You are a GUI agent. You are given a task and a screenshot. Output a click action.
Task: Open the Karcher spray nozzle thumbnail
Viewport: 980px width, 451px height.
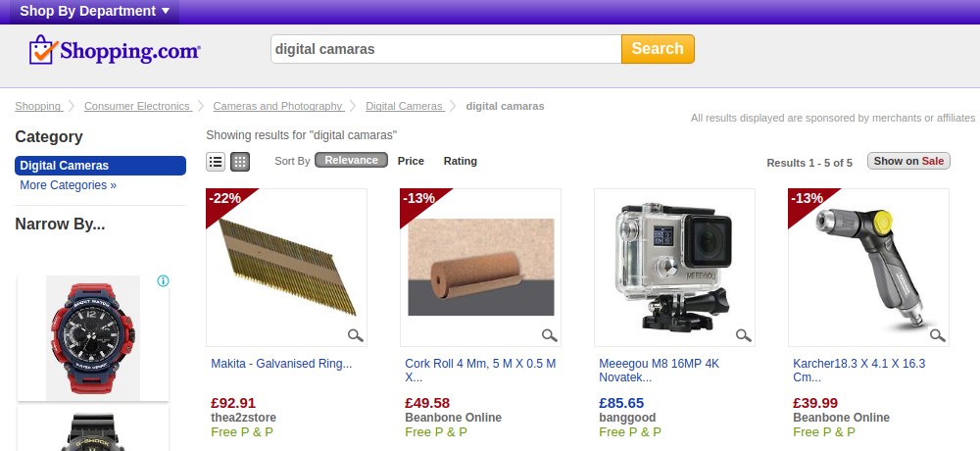tap(868, 268)
